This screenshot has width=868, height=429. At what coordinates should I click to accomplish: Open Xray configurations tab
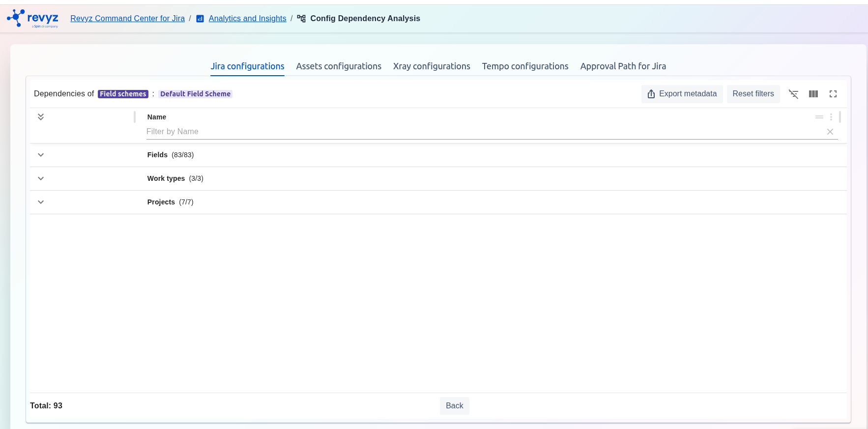coord(432,66)
